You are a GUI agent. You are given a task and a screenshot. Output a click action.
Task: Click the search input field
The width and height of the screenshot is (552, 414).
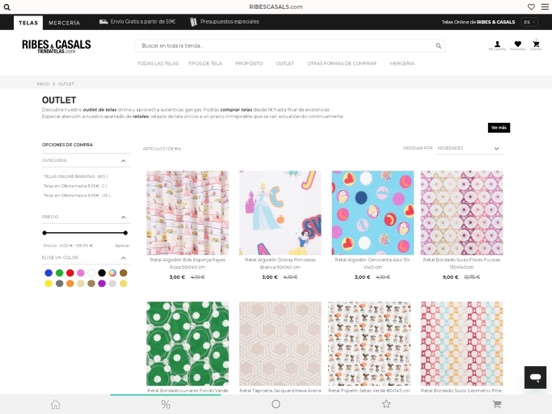[x=289, y=46]
